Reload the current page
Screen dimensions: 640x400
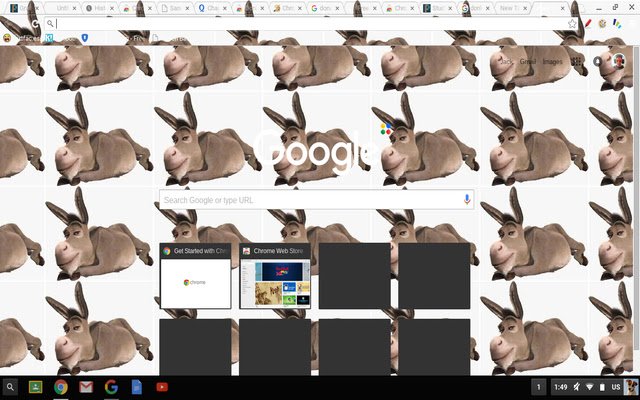(x=36, y=24)
